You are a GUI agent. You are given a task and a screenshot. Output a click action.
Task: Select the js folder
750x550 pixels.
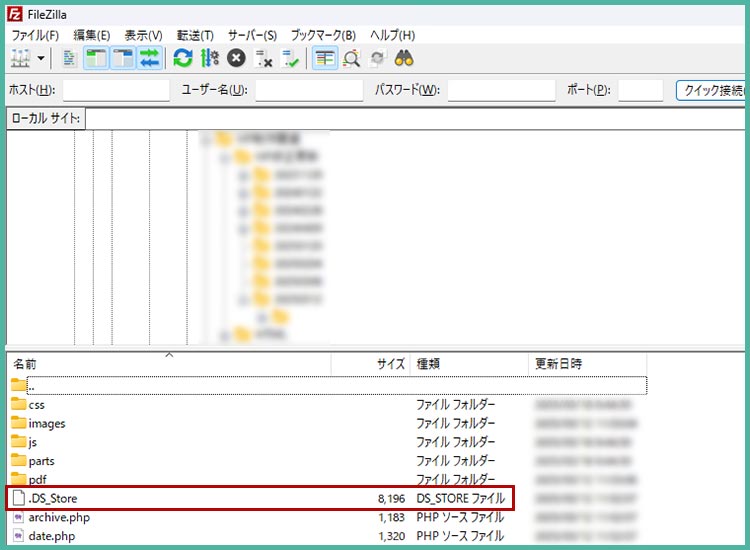click(x=328, y=442)
